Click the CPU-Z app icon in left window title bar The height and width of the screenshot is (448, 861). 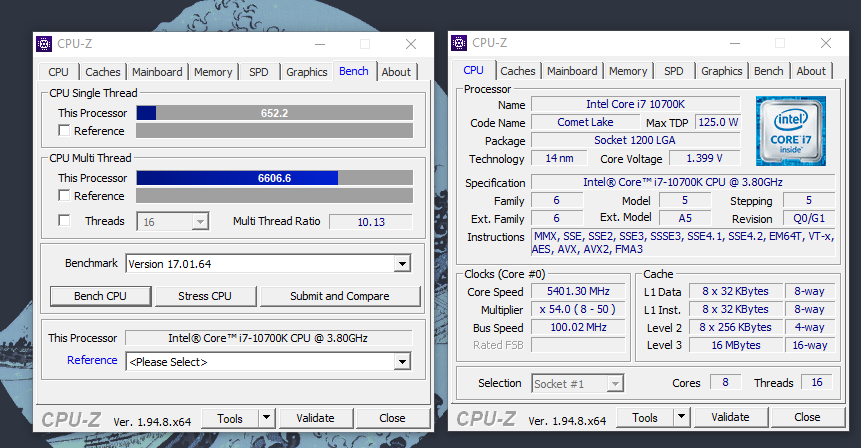[44, 43]
